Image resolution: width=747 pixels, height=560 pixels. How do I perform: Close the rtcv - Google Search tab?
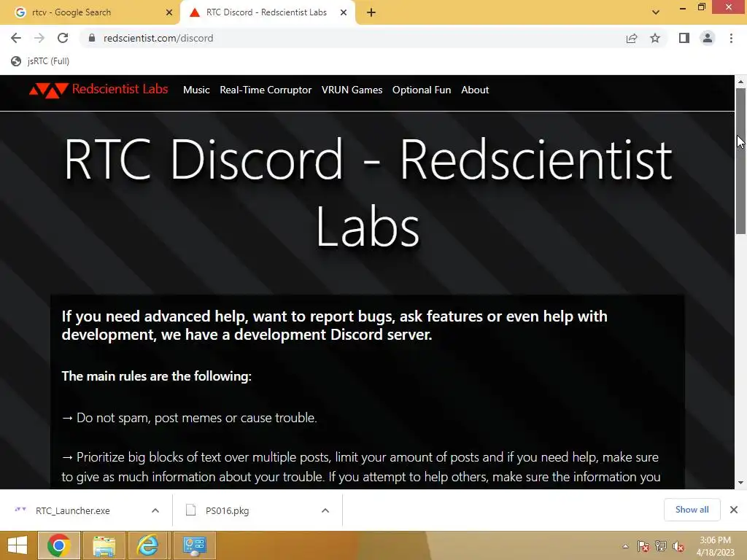coord(169,12)
